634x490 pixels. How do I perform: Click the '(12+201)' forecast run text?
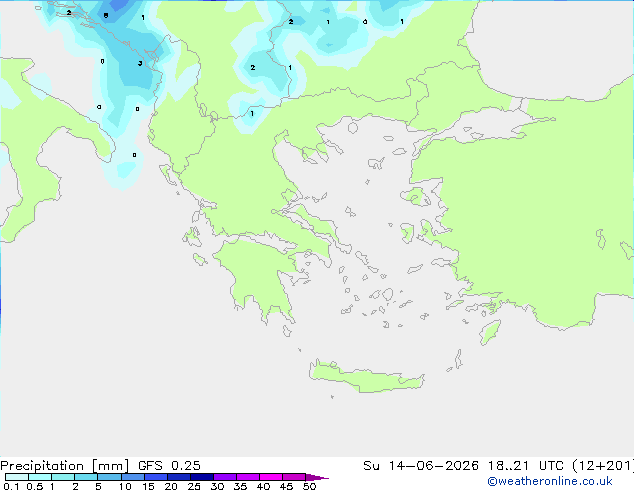tap(603, 466)
